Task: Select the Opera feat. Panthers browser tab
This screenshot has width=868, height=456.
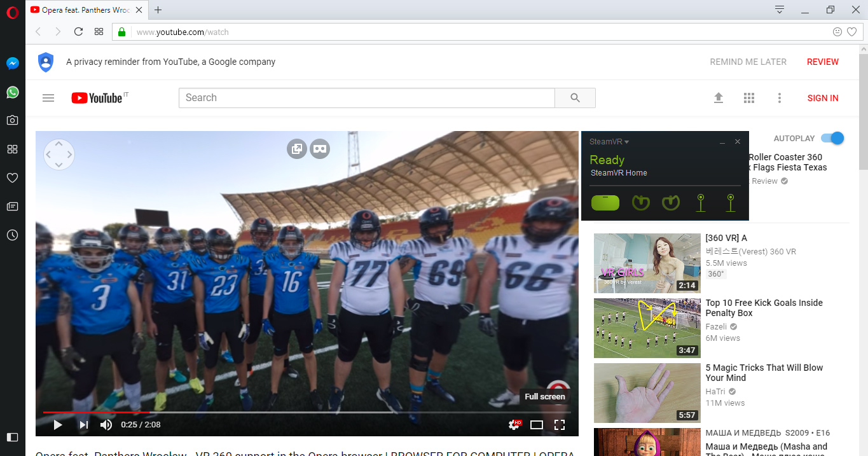Action: click(86, 10)
